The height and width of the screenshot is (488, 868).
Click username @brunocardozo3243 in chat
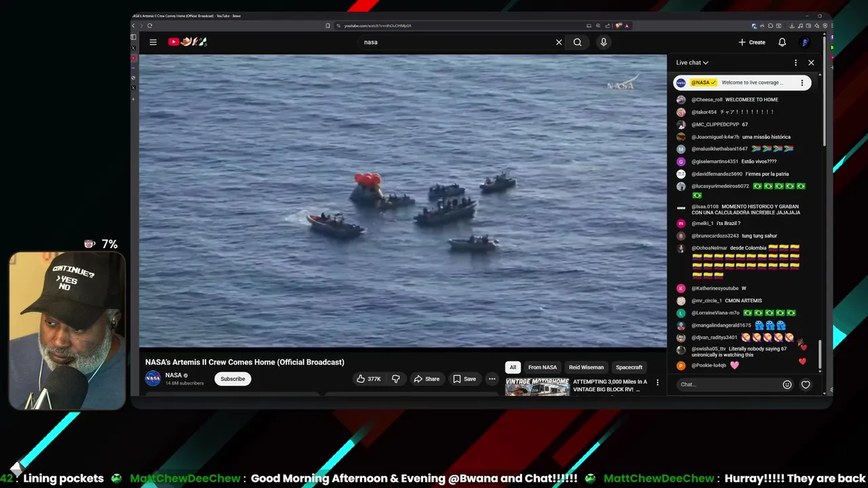pos(715,236)
